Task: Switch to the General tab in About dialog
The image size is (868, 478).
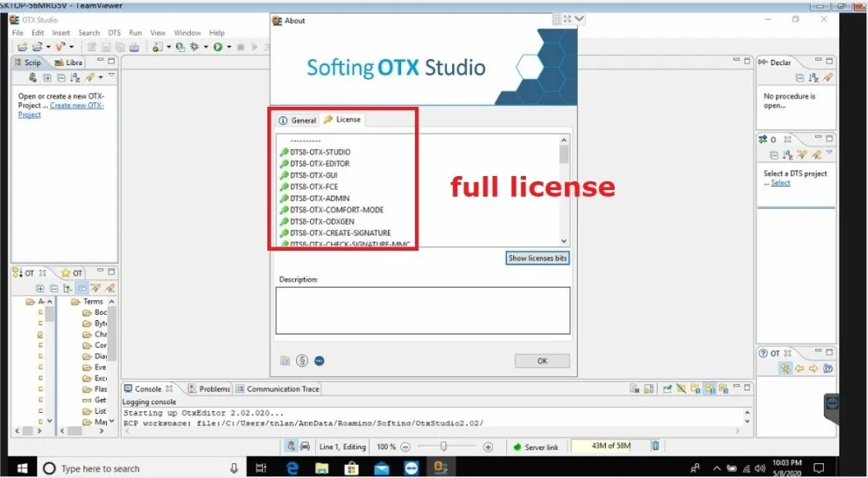Action: coord(298,120)
